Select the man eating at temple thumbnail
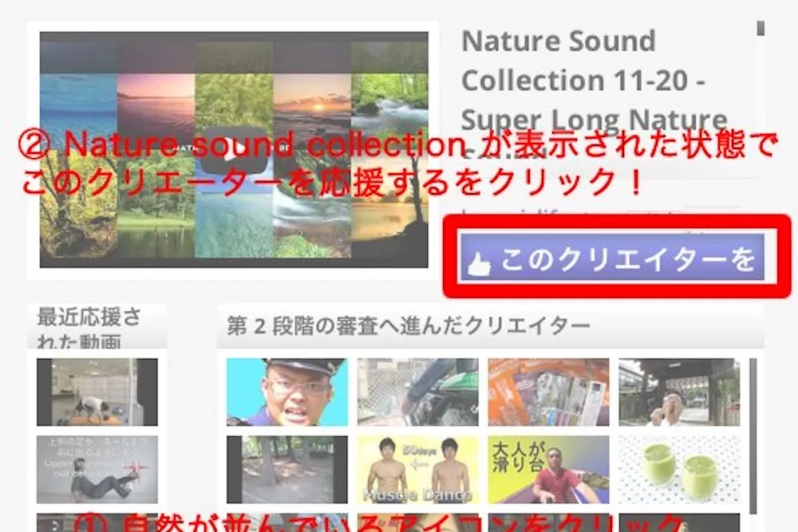 tap(679, 392)
